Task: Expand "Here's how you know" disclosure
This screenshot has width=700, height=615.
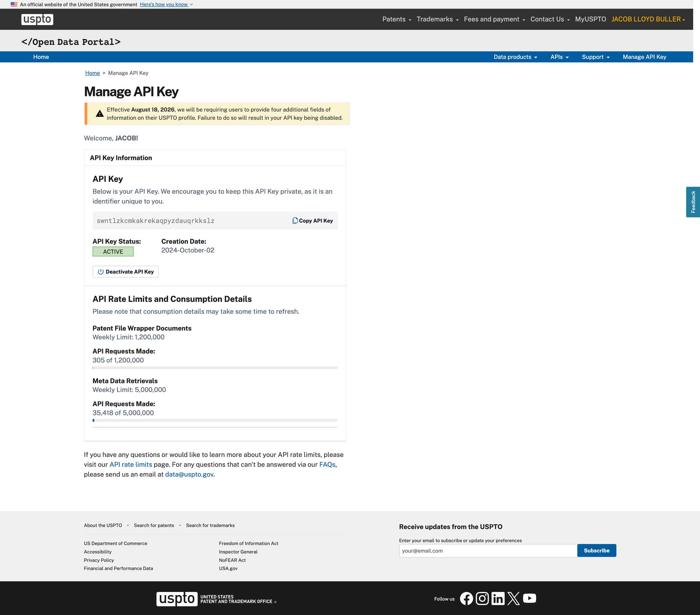Action: click(166, 4)
